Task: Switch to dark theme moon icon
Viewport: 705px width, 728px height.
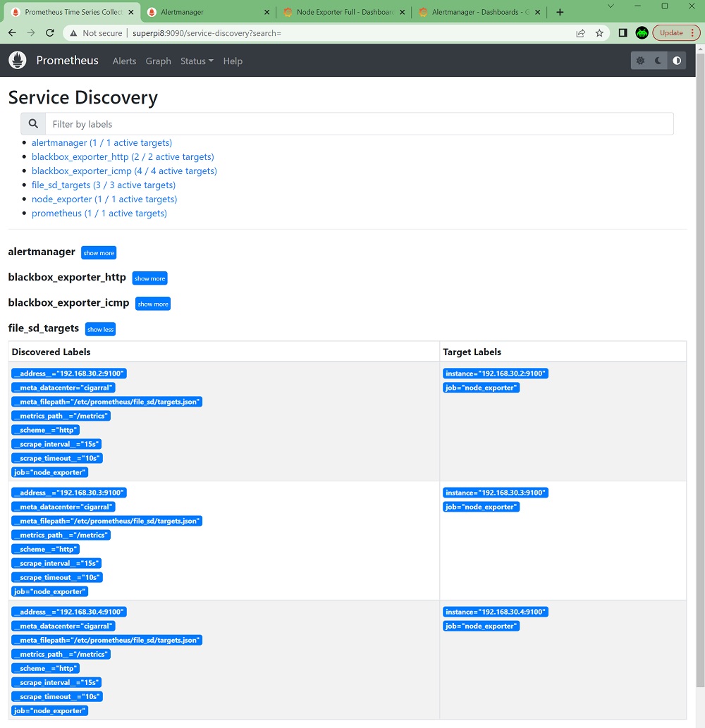Action: [x=658, y=61]
